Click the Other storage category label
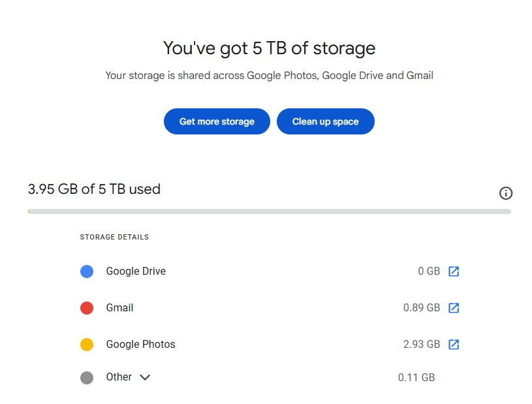 click(x=119, y=377)
